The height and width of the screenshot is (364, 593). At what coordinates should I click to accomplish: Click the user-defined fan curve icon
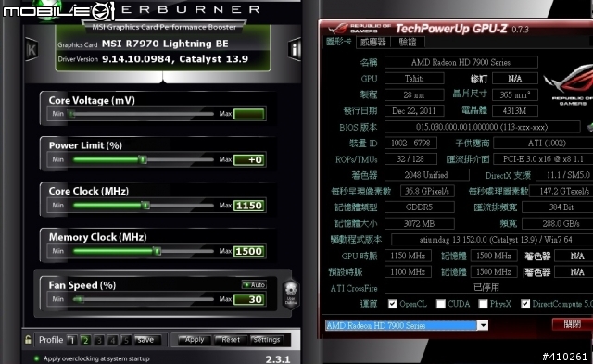pyautogui.click(x=291, y=295)
